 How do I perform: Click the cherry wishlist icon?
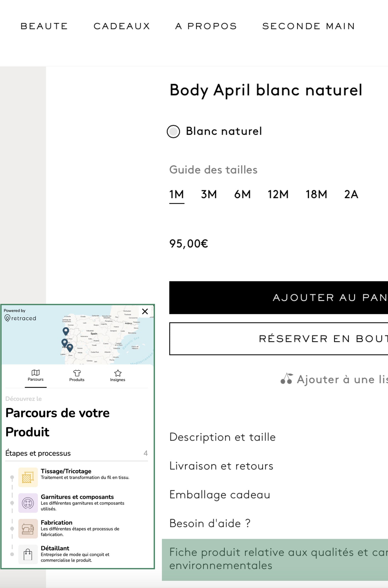pos(287,379)
